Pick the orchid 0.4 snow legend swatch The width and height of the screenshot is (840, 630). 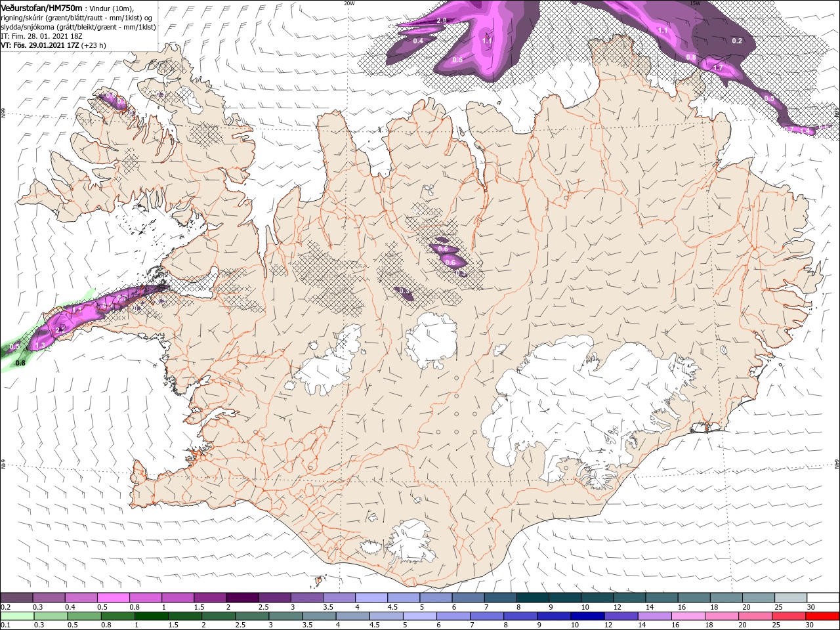coord(81,598)
